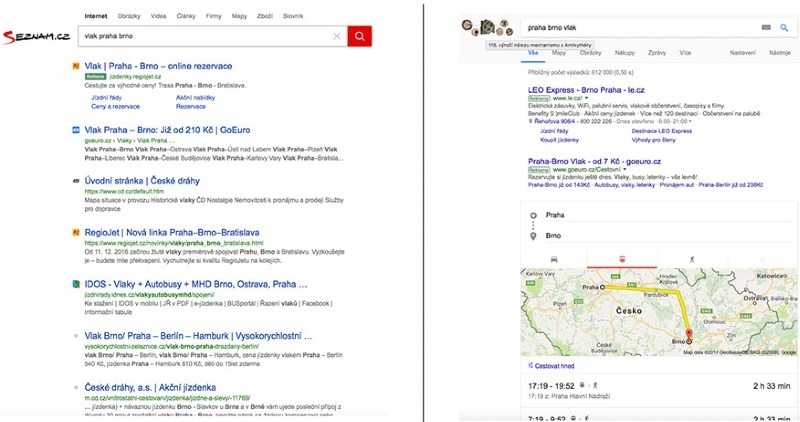Expand the Více menu on Google
800x422 pixels.
point(685,53)
